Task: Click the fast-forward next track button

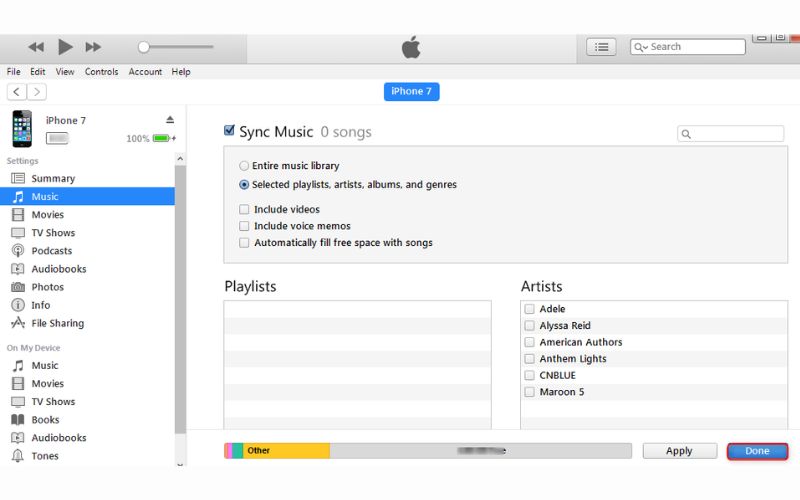Action: pyautogui.click(x=93, y=47)
